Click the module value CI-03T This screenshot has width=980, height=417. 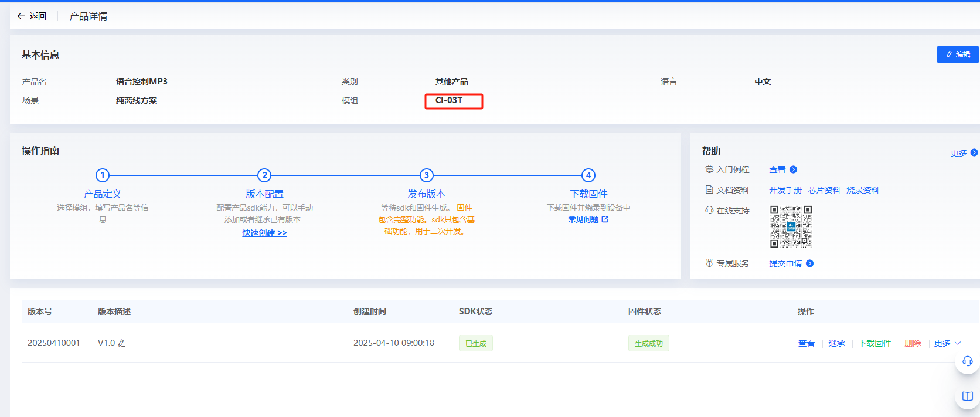pyautogui.click(x=449, y=100)
